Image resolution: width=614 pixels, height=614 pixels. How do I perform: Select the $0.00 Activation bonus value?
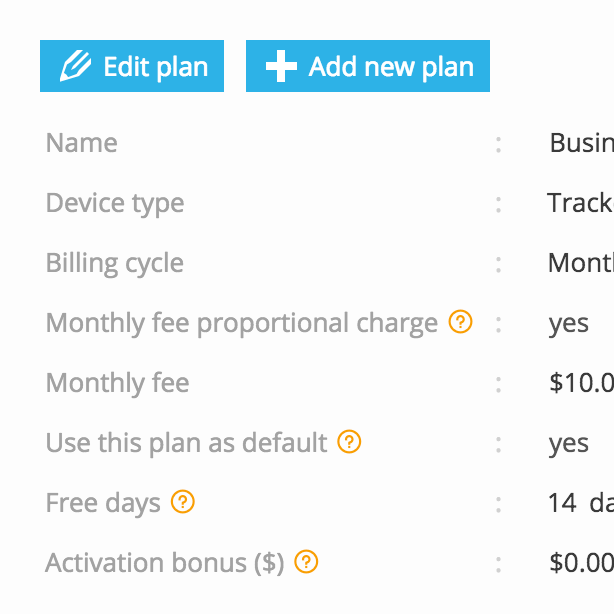[x=581, y=563]
